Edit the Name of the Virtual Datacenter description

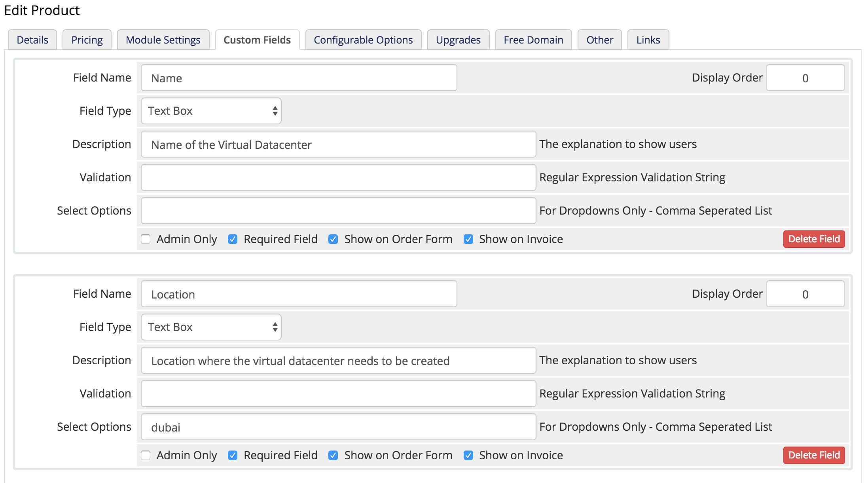click(x=338, y=144)
